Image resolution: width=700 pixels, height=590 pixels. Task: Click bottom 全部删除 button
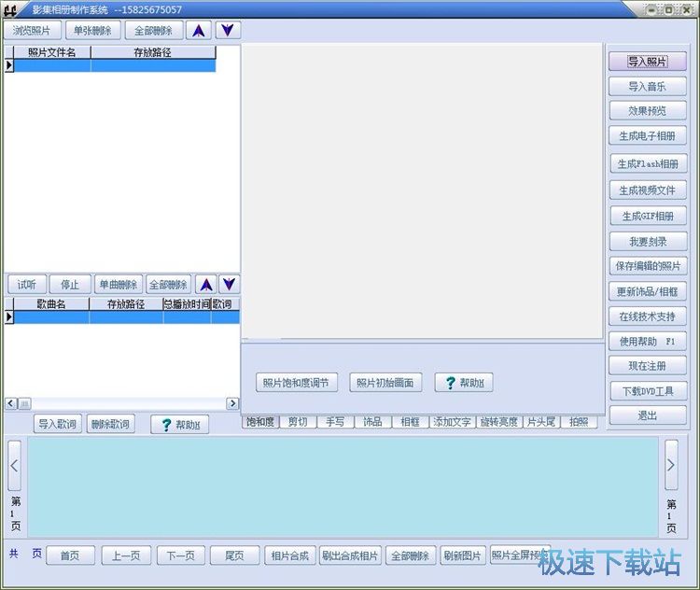[x=411, y=555]
